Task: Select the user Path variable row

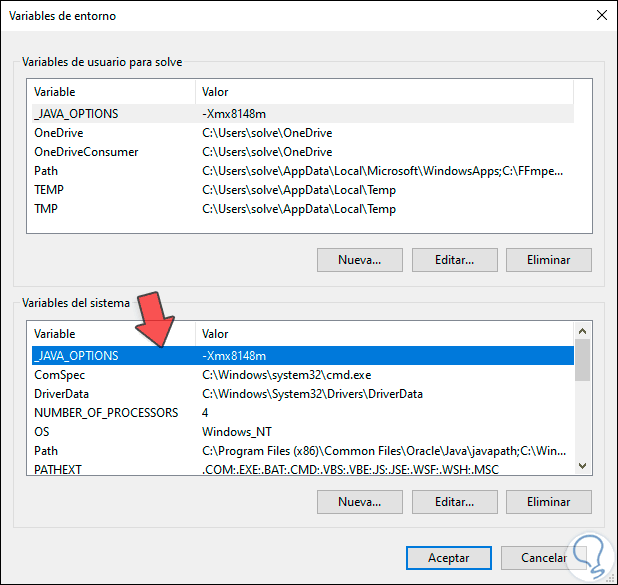Action: pos(46,171)
